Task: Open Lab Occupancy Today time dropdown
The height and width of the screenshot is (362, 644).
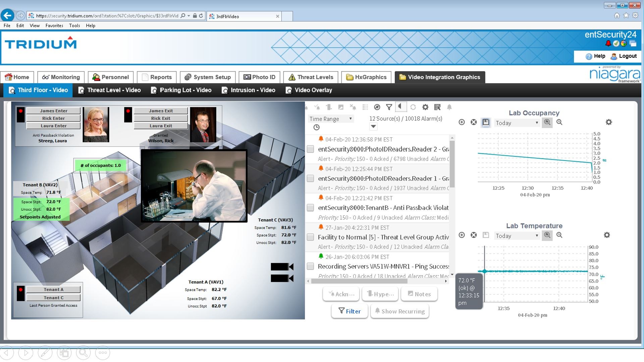Action: [517, 123]
